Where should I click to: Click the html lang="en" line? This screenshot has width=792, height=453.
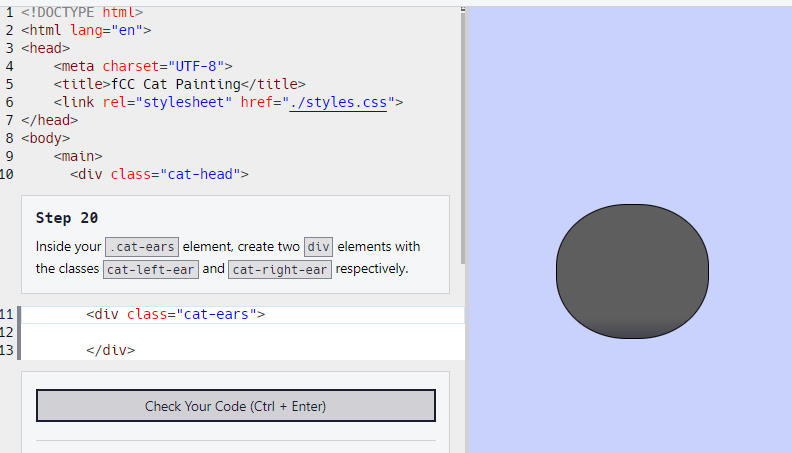(86, 30)
